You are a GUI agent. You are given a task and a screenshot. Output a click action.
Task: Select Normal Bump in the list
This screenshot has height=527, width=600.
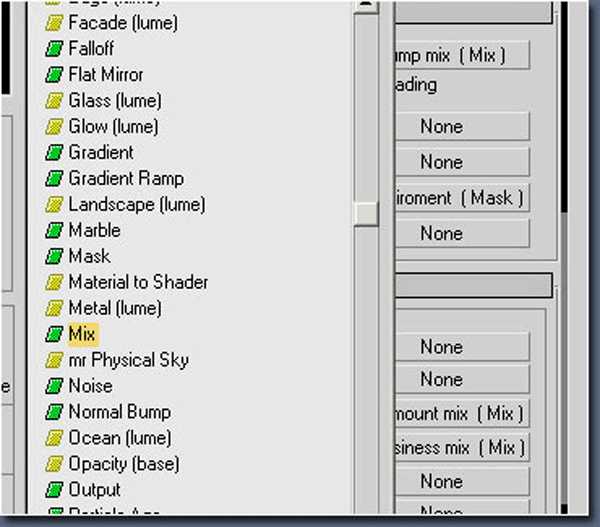click(119, 412)
